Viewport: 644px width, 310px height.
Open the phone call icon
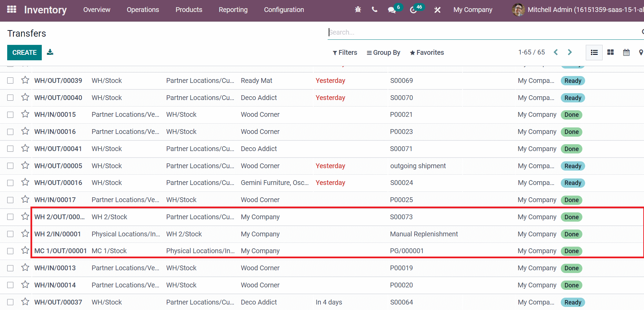375,10
